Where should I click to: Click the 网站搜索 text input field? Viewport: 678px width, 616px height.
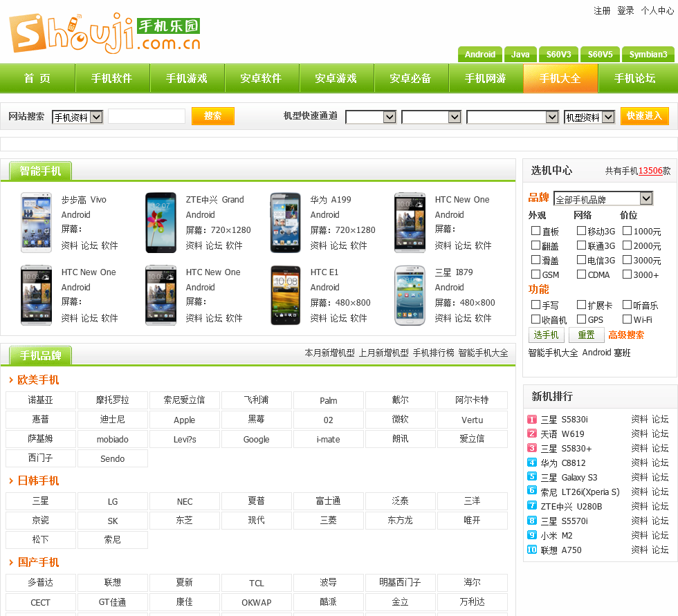coord(147,116)
